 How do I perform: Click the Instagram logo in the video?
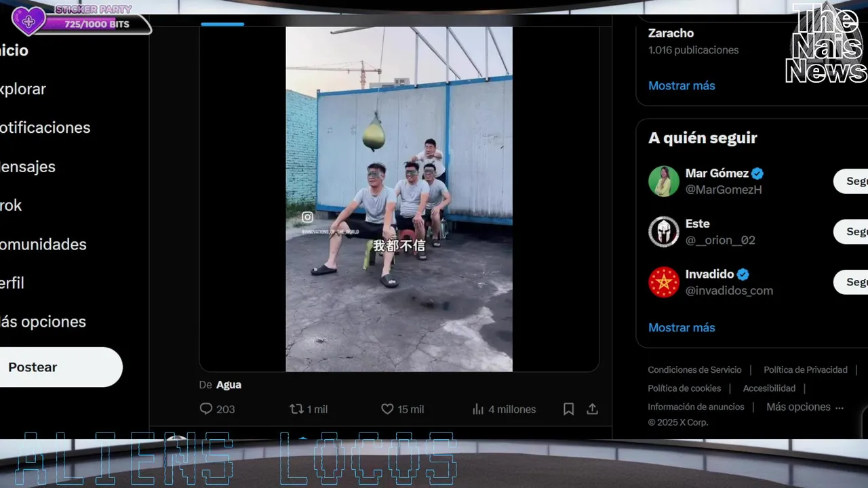coord(307,217)
